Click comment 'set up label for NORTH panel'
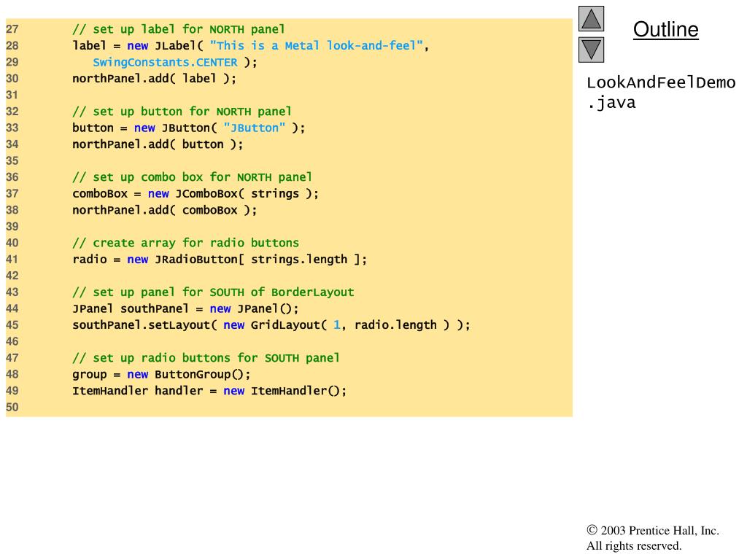 [x=179, y=29]
